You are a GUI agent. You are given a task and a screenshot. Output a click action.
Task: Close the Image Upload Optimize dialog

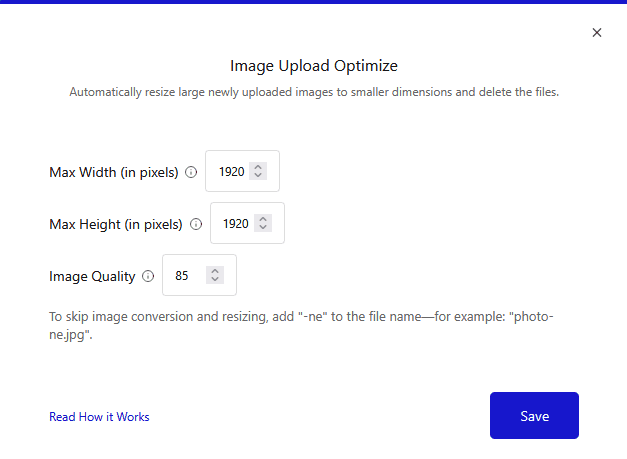(597, 32)
